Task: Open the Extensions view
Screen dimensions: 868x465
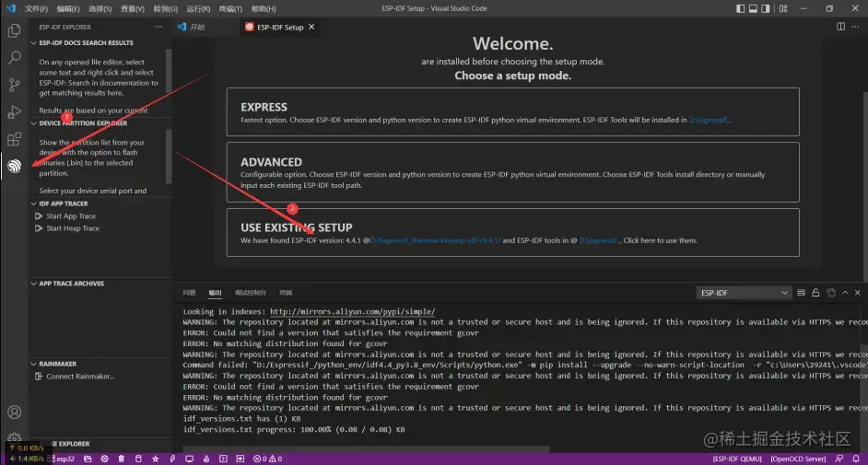Action: [15, 139]
